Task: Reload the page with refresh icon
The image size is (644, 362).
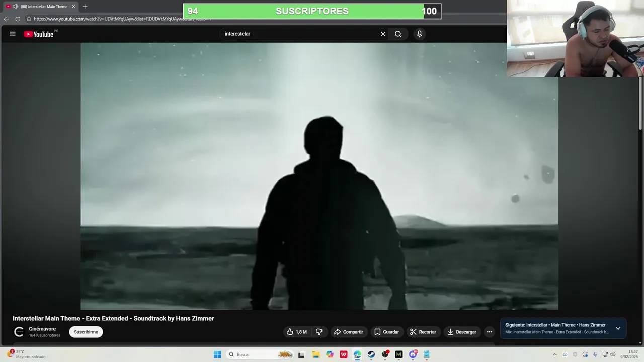Action: (x=18, y=19)
